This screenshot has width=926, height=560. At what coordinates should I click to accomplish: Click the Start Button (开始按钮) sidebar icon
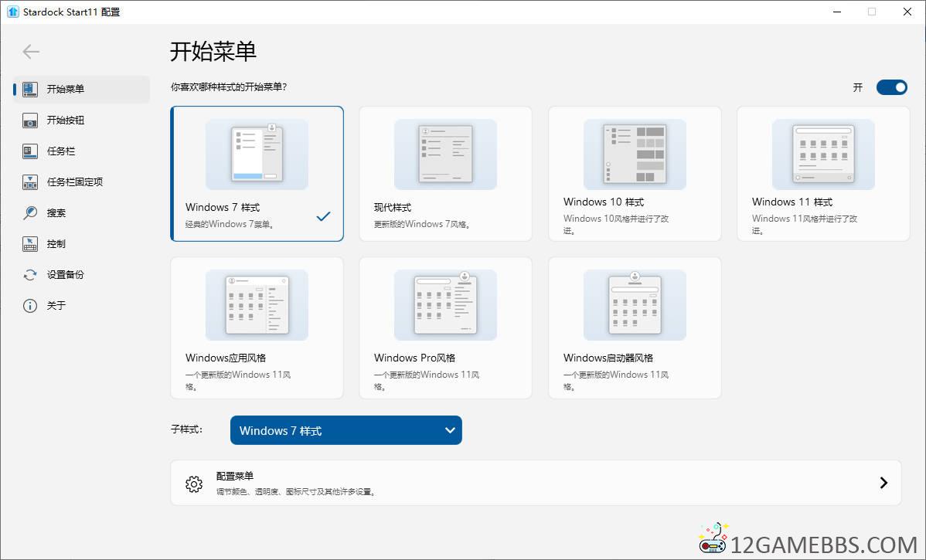(30, 120)
